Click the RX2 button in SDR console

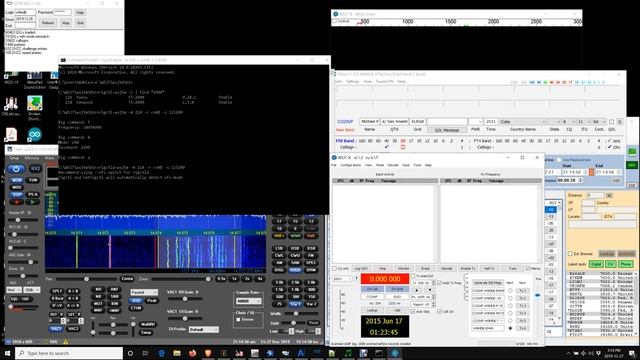coord(35,169)
